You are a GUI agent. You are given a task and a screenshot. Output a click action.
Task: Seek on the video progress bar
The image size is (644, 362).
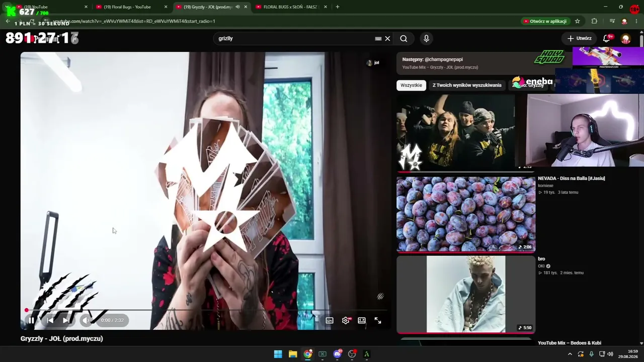click(x=206, y=310)
